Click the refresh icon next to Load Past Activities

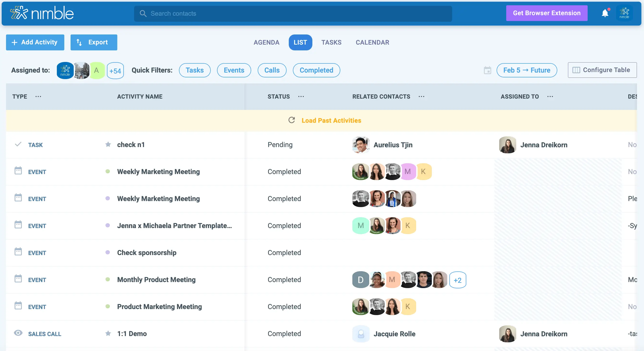tap(291, 120)
